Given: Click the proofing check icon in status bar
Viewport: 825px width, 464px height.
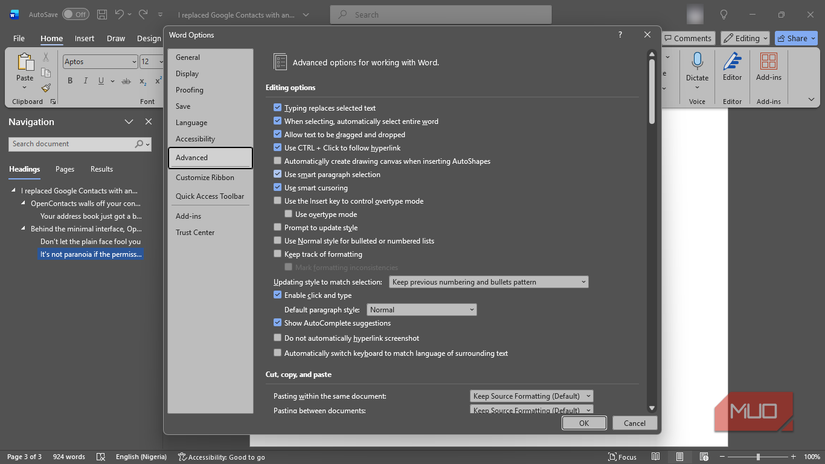Looking at the screenshot, I should pos(100,457).
